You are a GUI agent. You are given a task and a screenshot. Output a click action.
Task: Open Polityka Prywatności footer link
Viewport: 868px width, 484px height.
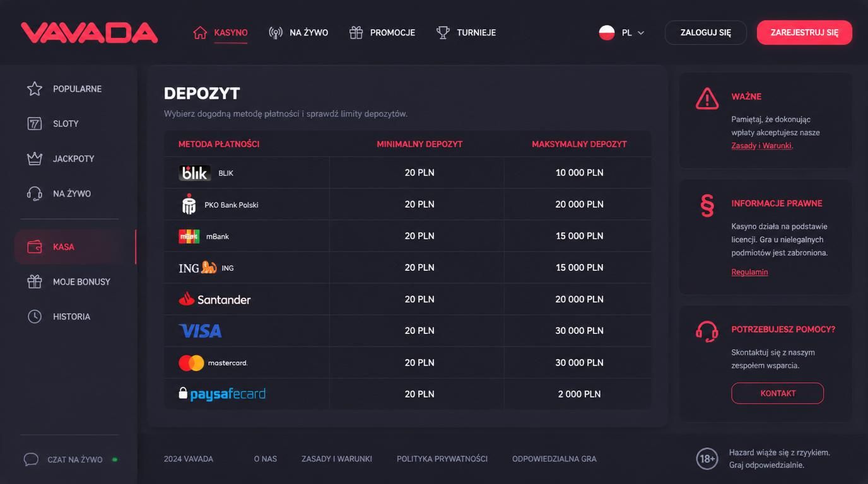pos(442,459)
